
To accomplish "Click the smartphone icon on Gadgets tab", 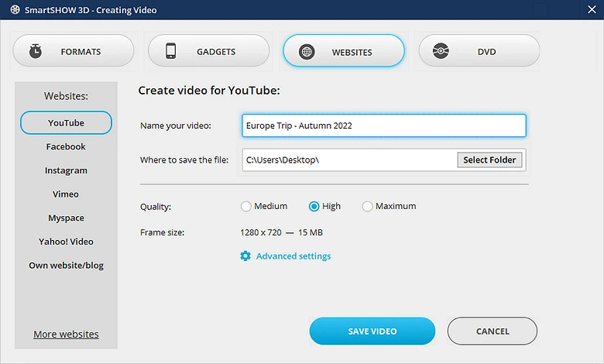I will click(x=170, y=51).
